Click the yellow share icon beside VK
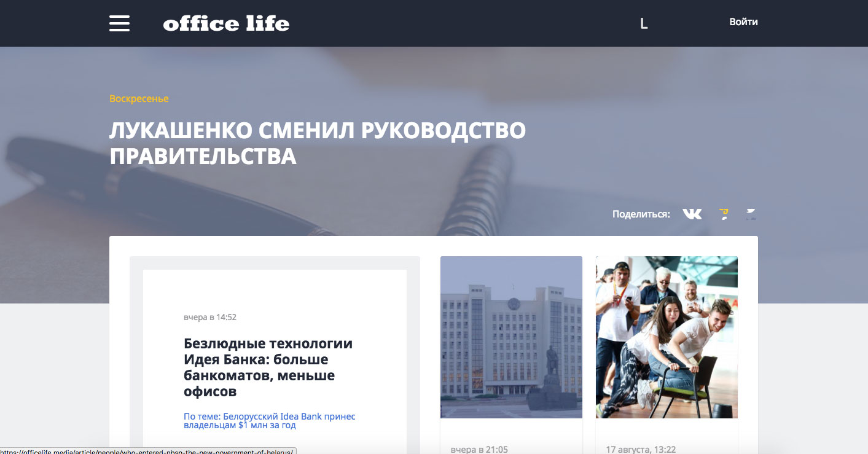 pyautogui.click(x=724, y=214)
